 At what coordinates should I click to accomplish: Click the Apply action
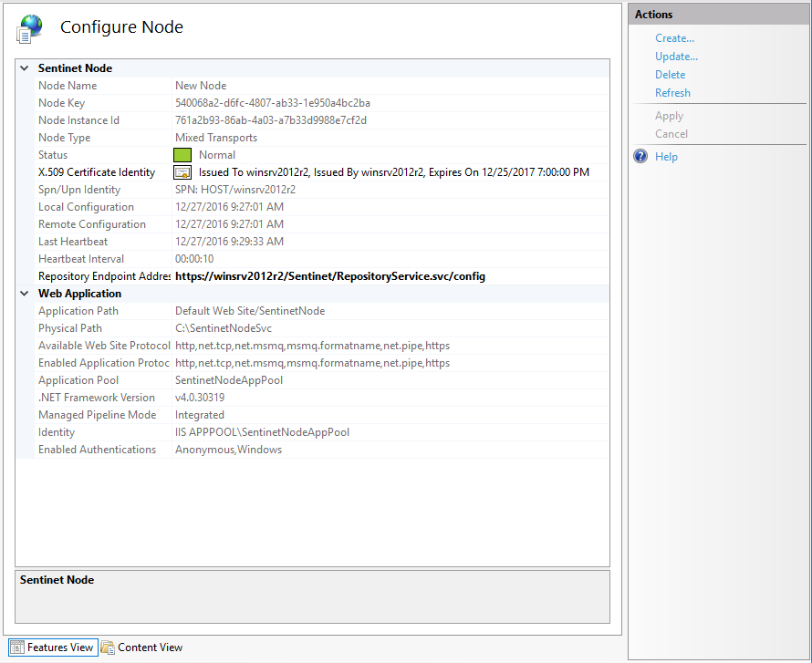coord(669,116)
